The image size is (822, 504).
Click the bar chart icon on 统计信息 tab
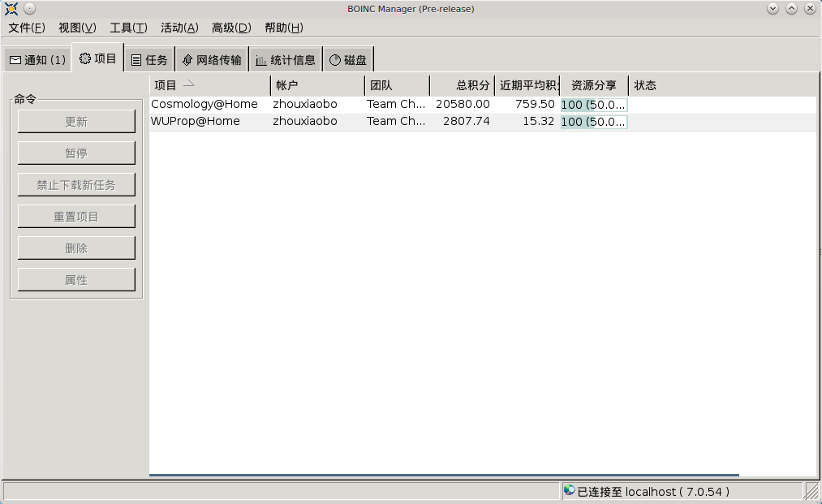261,61
